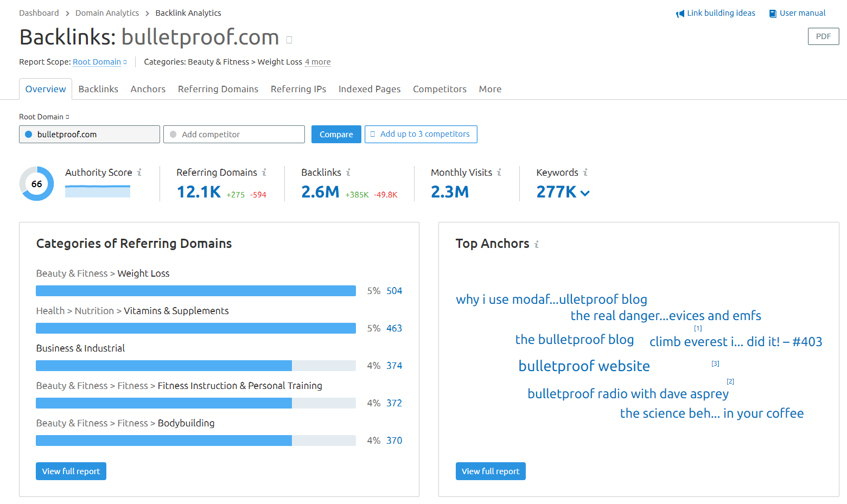Viewport: 847px width, 504px height.
Task: Click the -594 lost referring domains figure
Action: tap(258, 195)
